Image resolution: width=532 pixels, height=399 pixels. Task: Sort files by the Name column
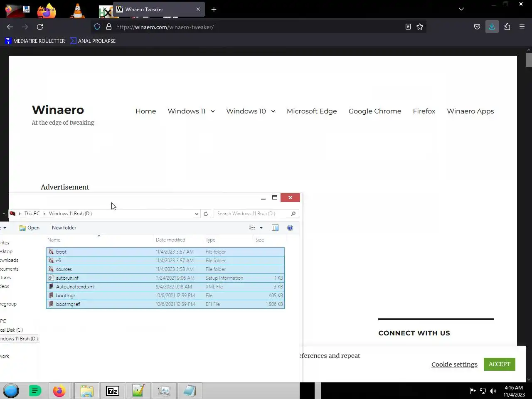coord(99,240)
